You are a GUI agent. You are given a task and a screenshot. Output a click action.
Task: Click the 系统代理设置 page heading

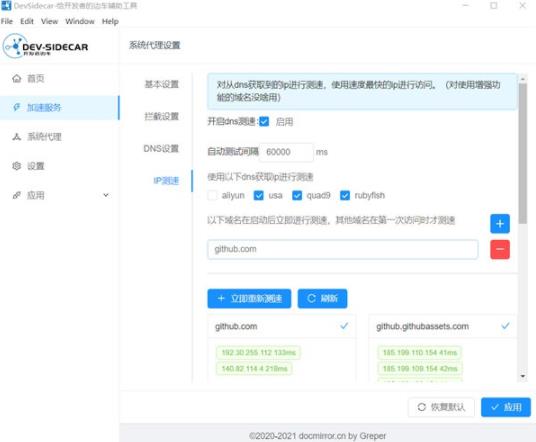[155, 45]
